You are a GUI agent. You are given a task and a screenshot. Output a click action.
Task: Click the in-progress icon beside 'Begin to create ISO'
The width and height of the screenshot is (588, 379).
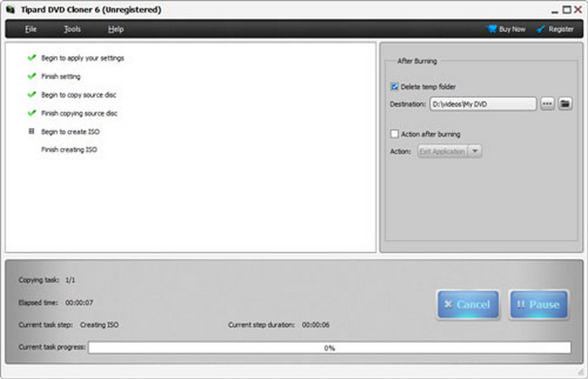point(32,131)
